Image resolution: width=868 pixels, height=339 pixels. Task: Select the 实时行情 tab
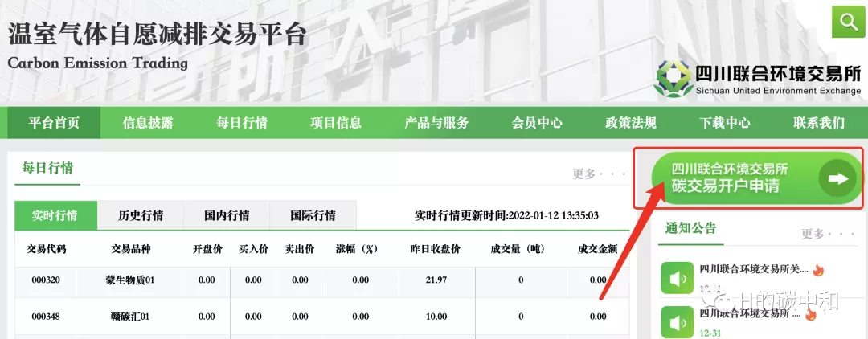pyautogui.click(x=55, y=215)
